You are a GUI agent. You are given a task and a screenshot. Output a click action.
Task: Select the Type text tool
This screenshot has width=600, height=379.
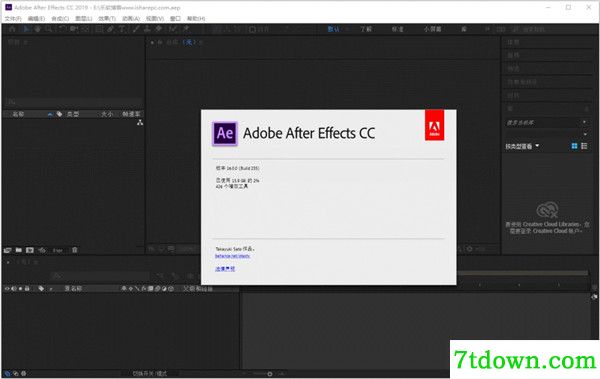122,29
